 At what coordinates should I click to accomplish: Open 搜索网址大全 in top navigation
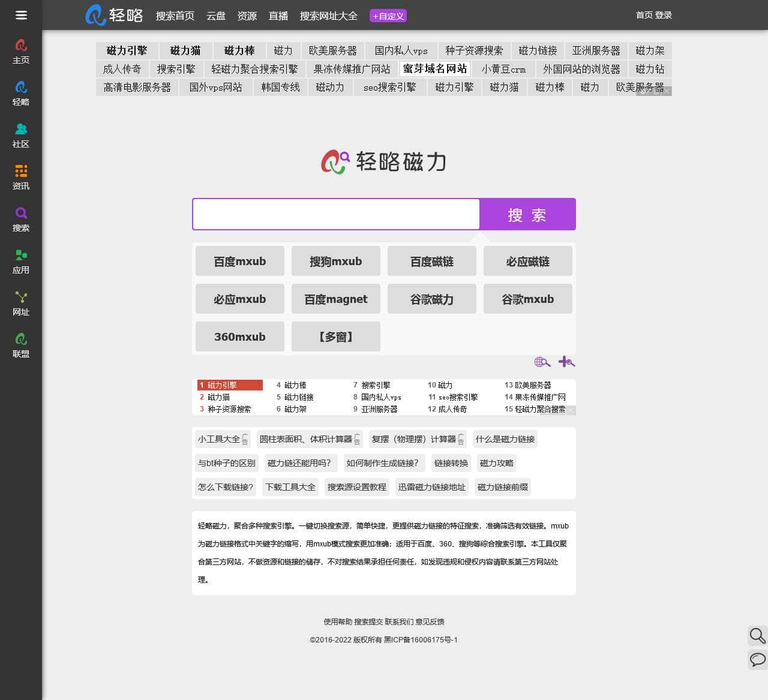[329, 16]
